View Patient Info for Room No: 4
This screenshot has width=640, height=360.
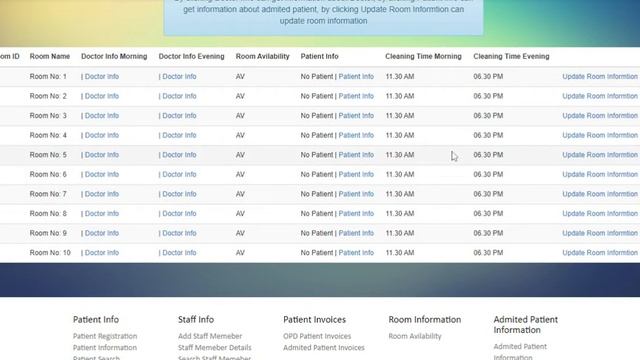356,135
